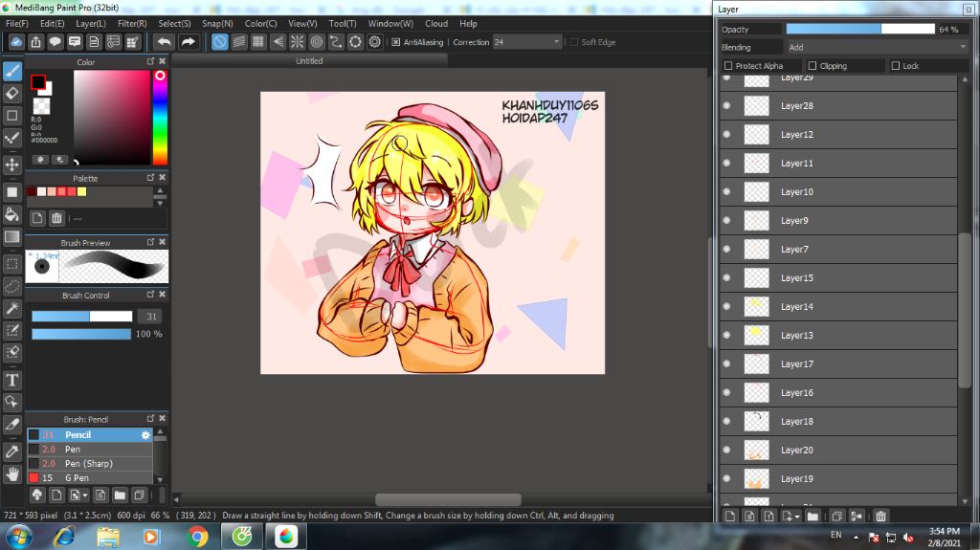The height and width of the screenshot is (550, 980).
Task: Select the Bucket fill tool
Action: [12, 214]
